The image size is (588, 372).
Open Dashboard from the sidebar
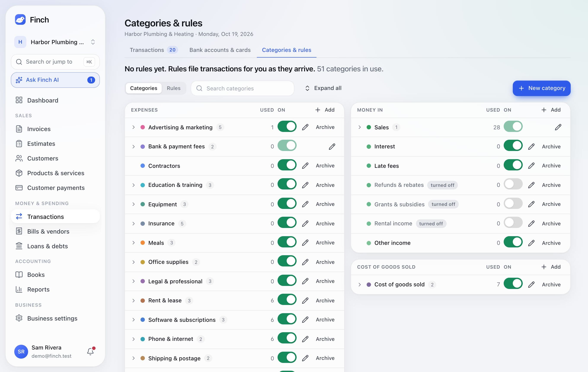click(55, 100)
